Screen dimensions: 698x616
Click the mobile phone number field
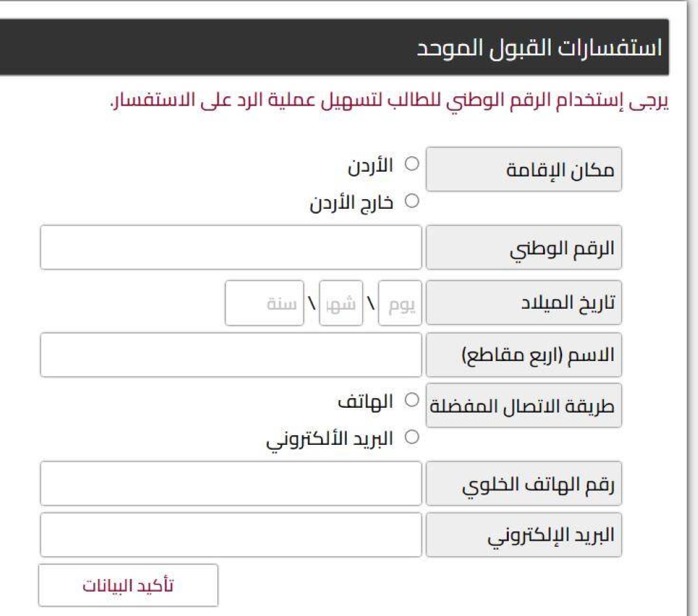(x=230, y=483)
